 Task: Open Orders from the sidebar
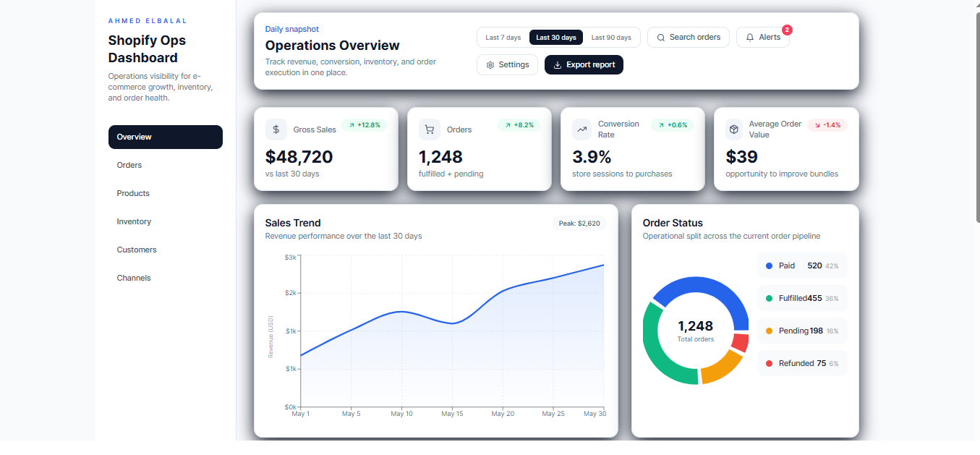tap(129, 165)
